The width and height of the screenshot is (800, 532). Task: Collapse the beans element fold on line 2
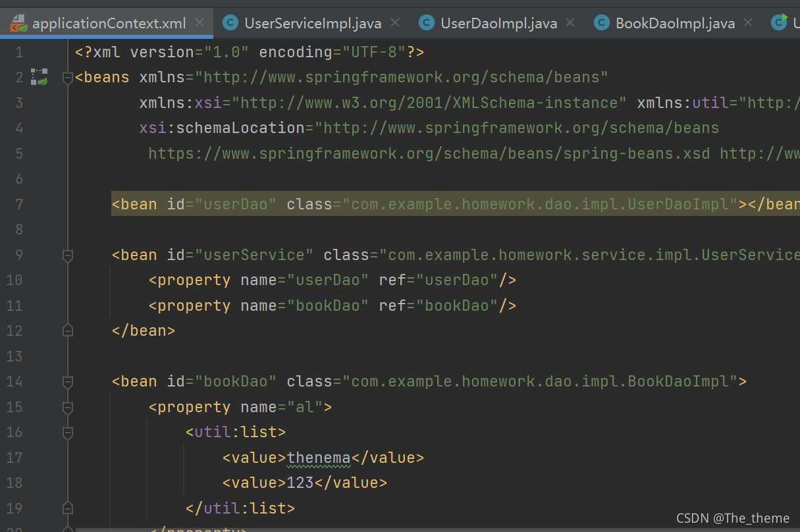67,78
